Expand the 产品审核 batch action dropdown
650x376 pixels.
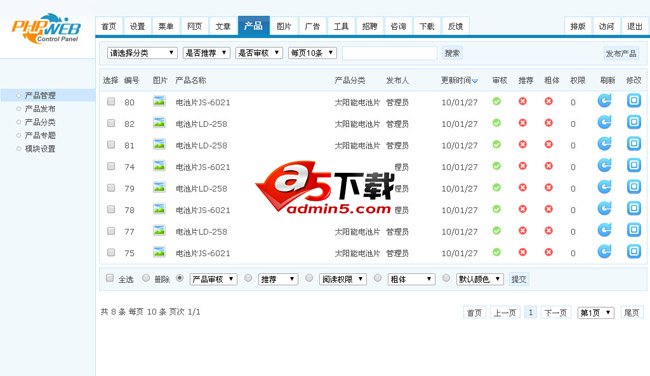pos(213,279)
